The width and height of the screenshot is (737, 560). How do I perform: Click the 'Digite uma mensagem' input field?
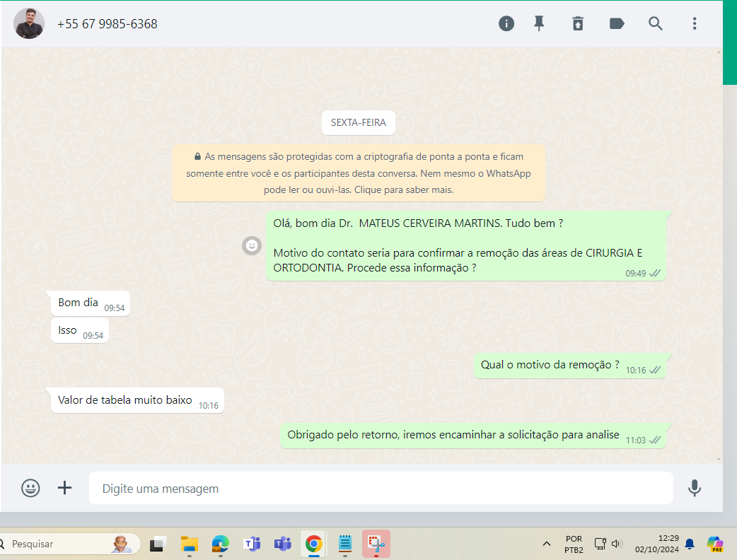[381, 489]
